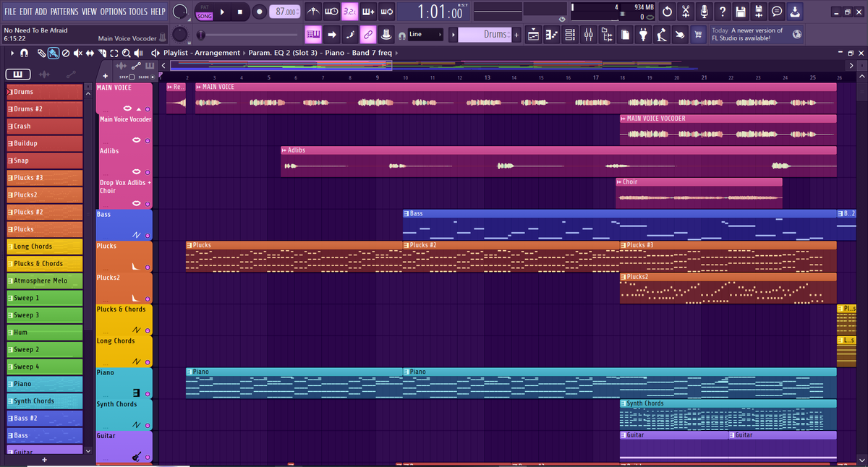Select the Zoom magnifier tool
Viewport: 868px width, 467px height.
tap(126, 53)
